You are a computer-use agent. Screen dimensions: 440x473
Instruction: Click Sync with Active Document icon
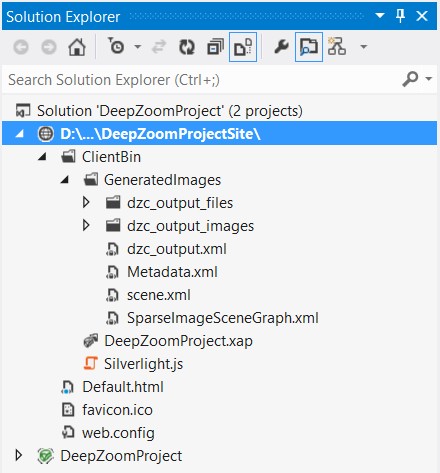tap(159, 47)
